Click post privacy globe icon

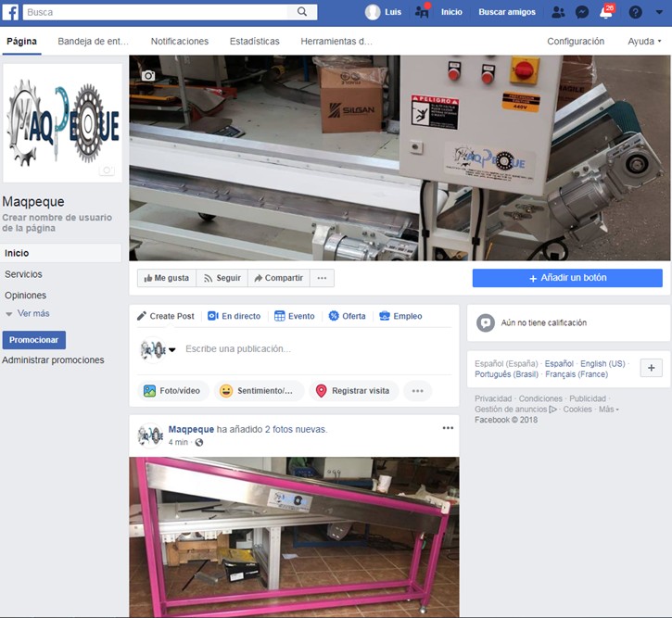click(199, 442)
